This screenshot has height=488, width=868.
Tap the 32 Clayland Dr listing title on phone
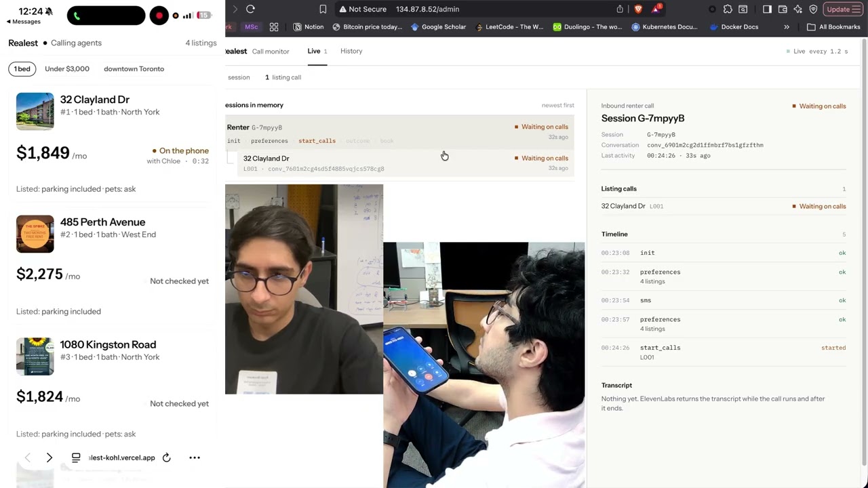tap(94, 100)
